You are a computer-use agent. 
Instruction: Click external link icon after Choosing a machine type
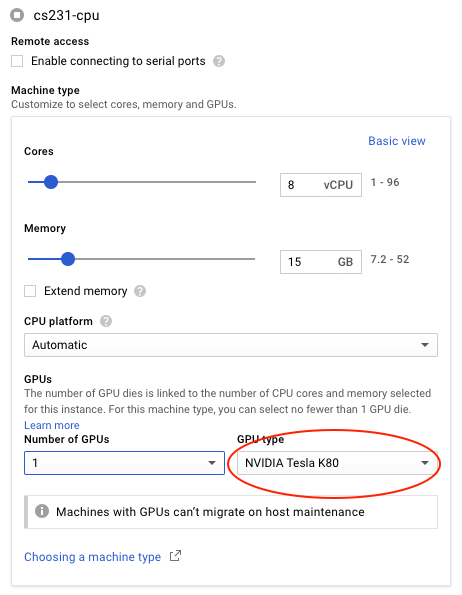175,556
